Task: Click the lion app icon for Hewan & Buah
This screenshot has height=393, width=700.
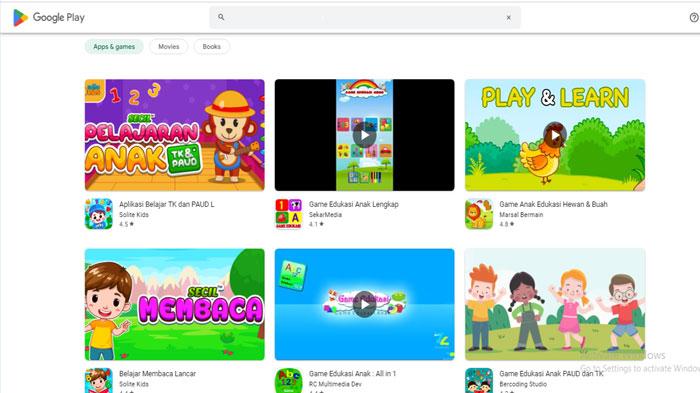Action: [479, 214]
